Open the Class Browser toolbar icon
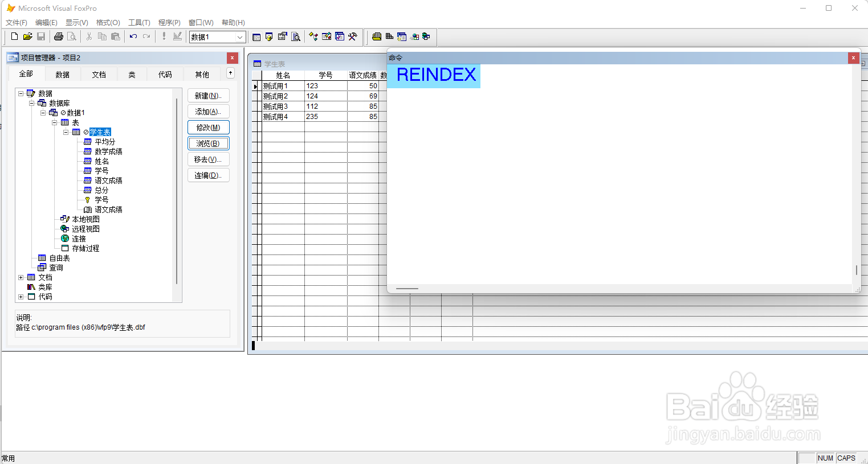This screenshot has height=464, width=868. pos(313,36)
